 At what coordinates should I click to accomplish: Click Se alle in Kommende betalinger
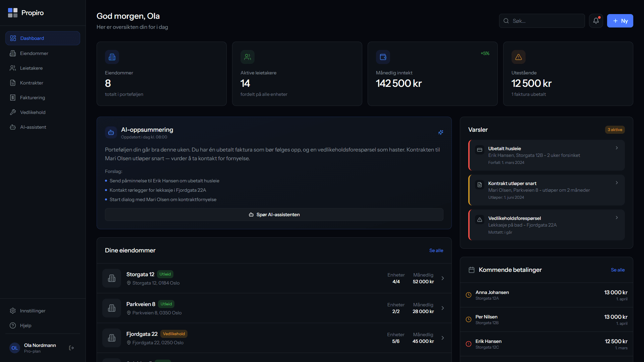(x=618, y=270)
